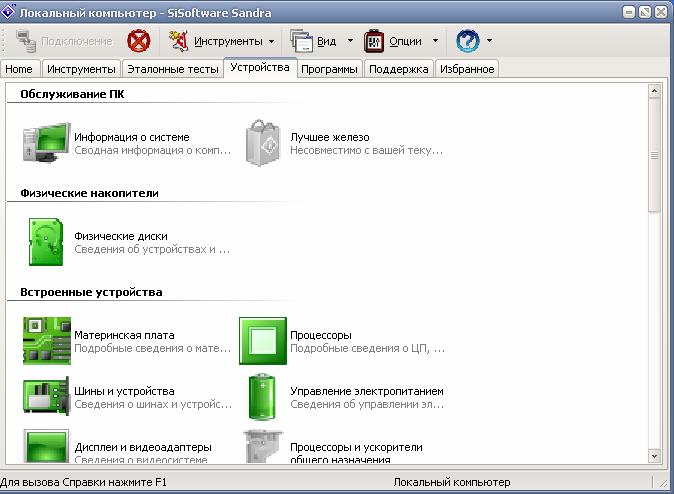The height and width of the screenshot is (494, 674).
Task: Click the scrollbar up arrow
Action: pyautogui.click(x=654, y=91)
